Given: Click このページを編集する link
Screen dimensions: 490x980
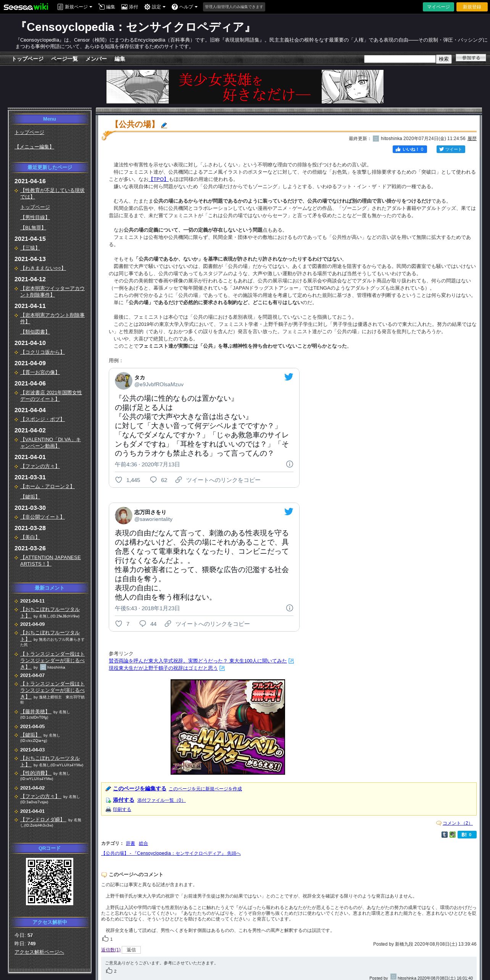Looking at the screenshot, I should pyautogui.click(x=140, y=788).
